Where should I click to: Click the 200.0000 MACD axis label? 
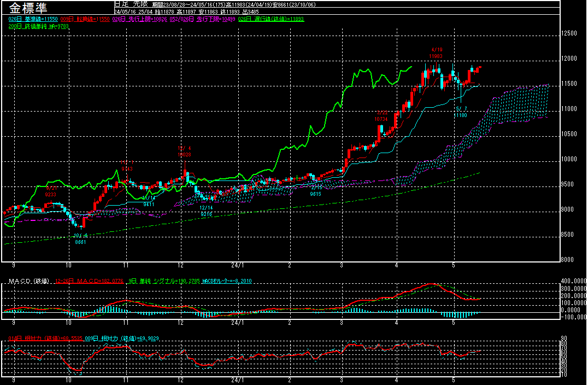coord(574,296)
